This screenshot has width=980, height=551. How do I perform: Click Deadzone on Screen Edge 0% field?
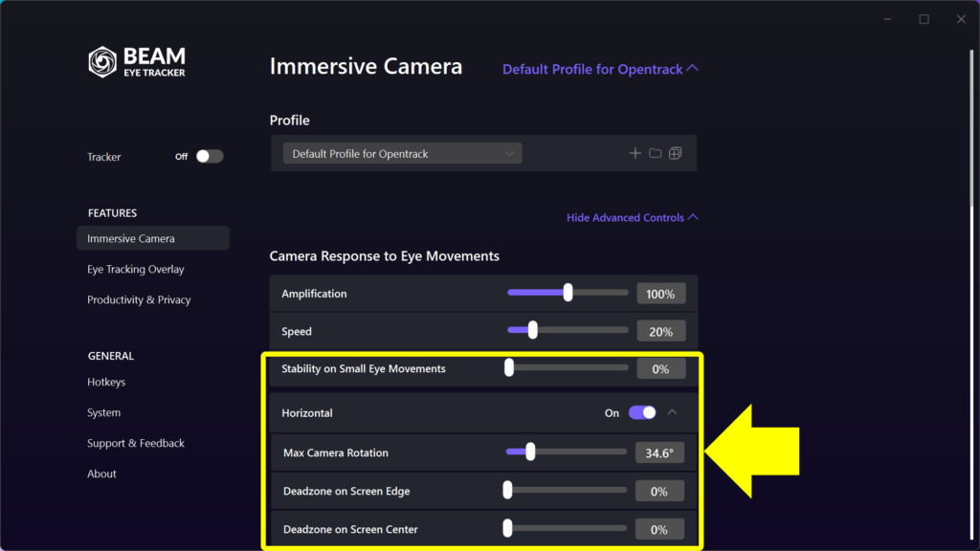(659, 491)
